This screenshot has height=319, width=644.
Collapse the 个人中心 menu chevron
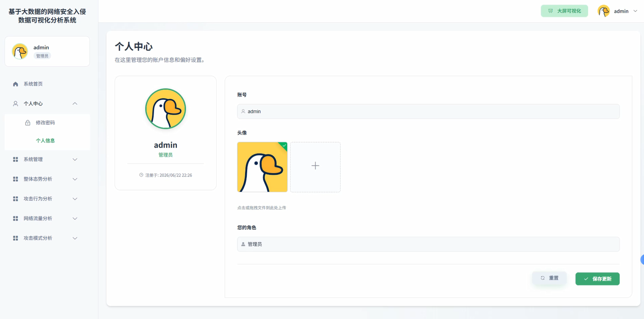pyautogui.click(x=75, y=104)
